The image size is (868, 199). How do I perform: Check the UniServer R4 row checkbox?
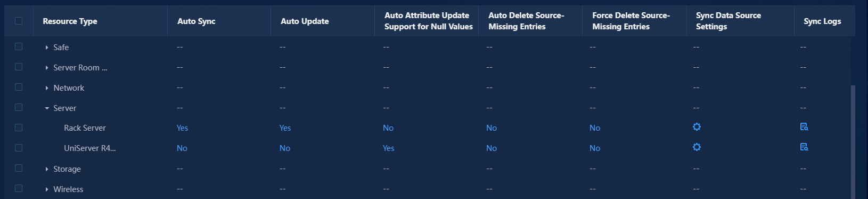19,148
